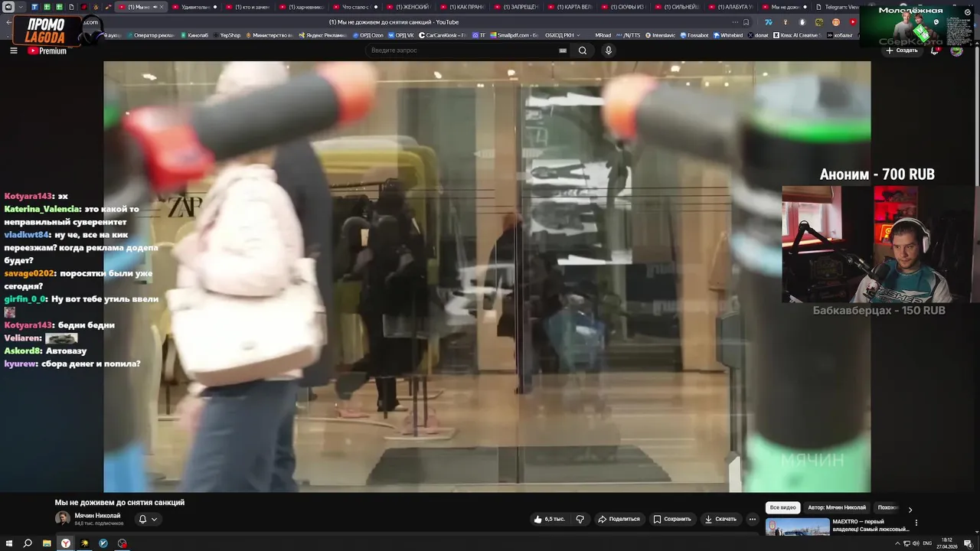The height and width of the screenshot is (551, 980).
Task: Open the on-screen keyboard in search box
Action: point(563,51)
